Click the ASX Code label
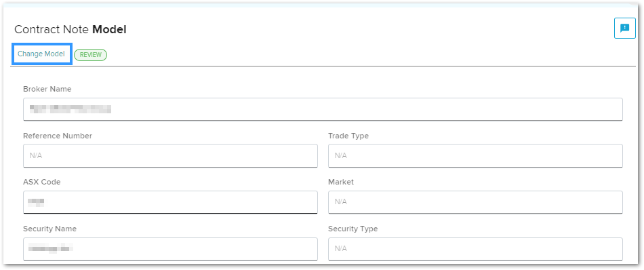The image size is (644, 270). (x=42, y=182)
